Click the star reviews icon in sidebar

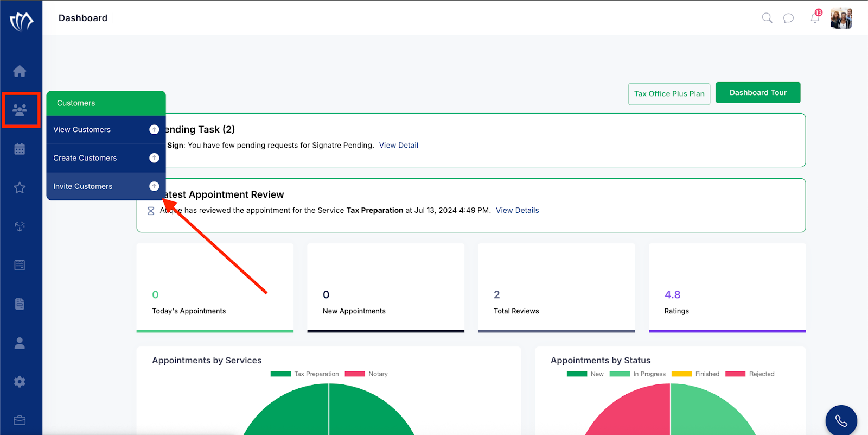20,188
